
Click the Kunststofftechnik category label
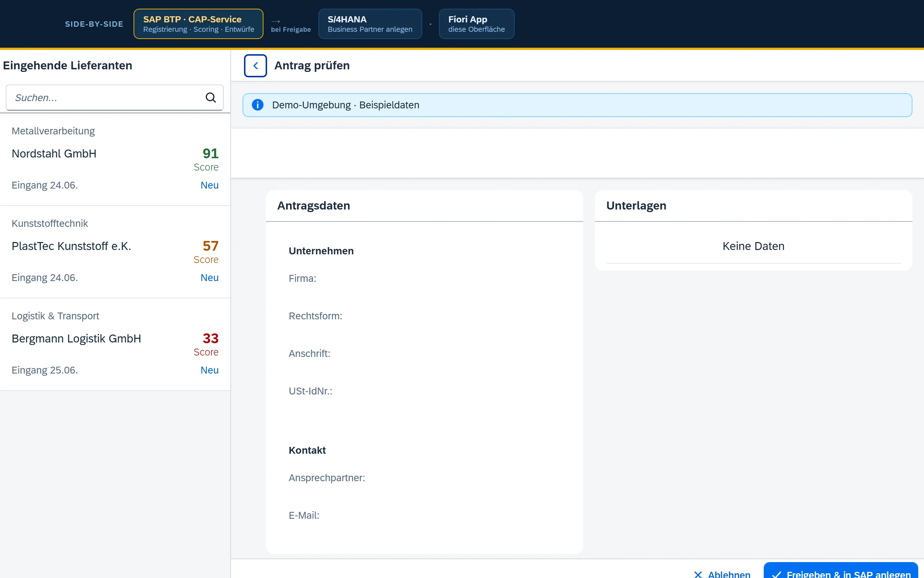[x=50, y=223]
